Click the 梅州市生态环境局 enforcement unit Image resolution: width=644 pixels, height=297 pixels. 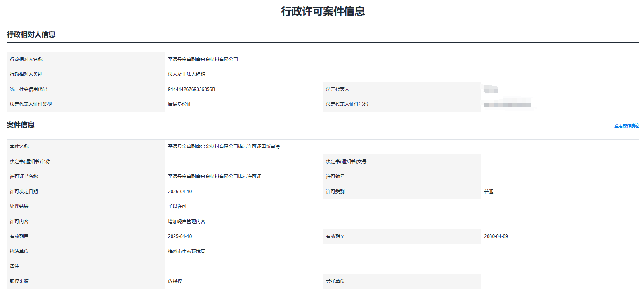(186, 252)
